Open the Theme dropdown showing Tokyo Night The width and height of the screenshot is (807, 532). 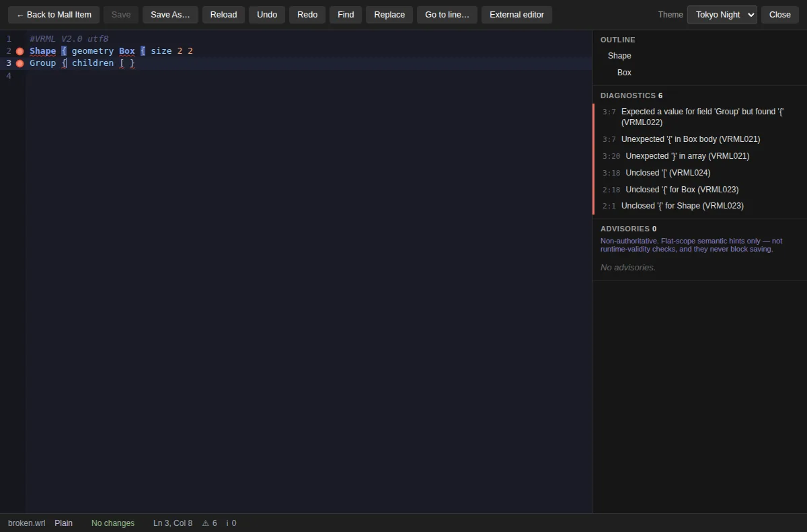722,15
